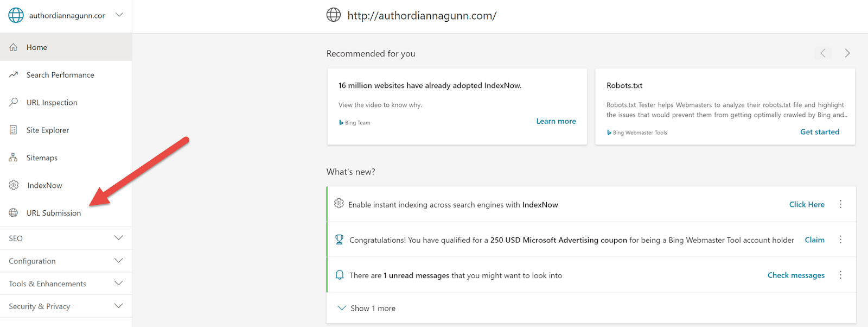
Task: Go to next recommended card
Action: 847,53
